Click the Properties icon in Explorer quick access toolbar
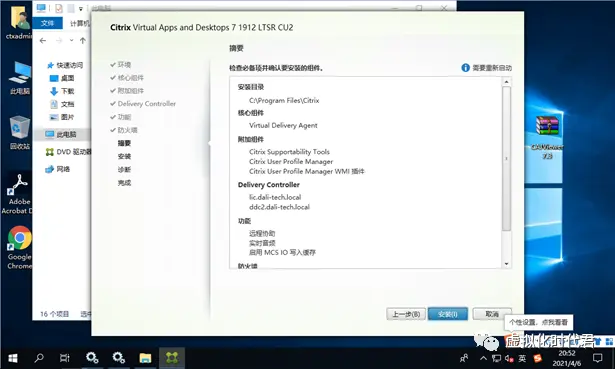 [59, 8]
